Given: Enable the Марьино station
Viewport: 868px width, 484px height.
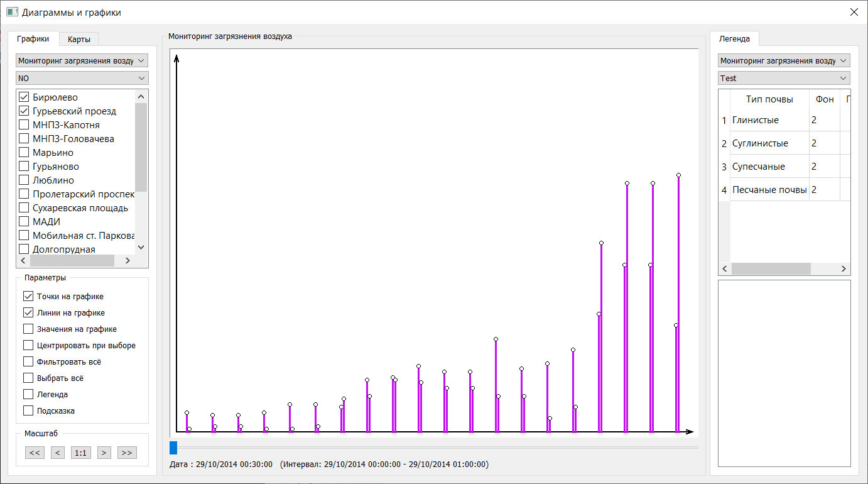Looking at the screenshot, I should tap(24, 153).
